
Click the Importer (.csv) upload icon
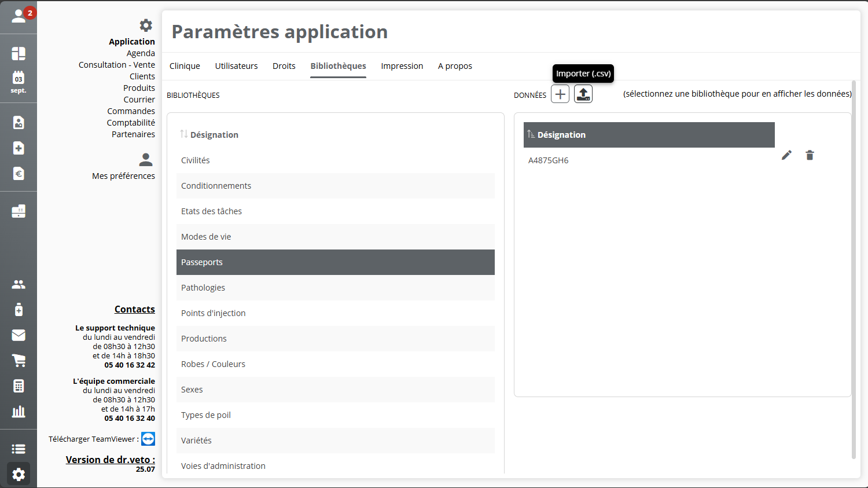[x=583, y=94]
